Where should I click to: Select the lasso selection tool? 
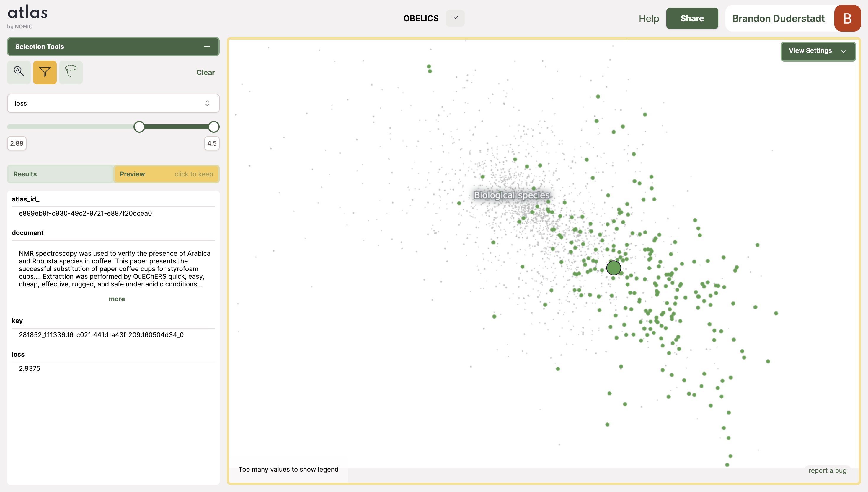point(71,72)
